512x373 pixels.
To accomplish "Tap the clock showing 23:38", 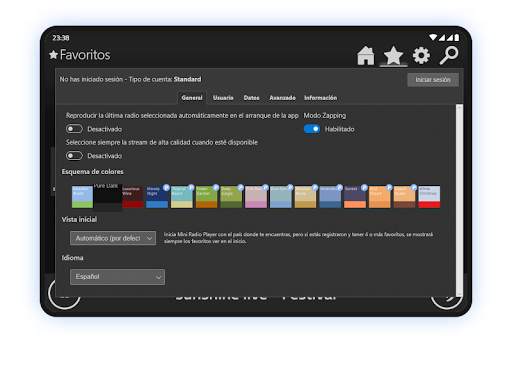I will tap(61, 38).
